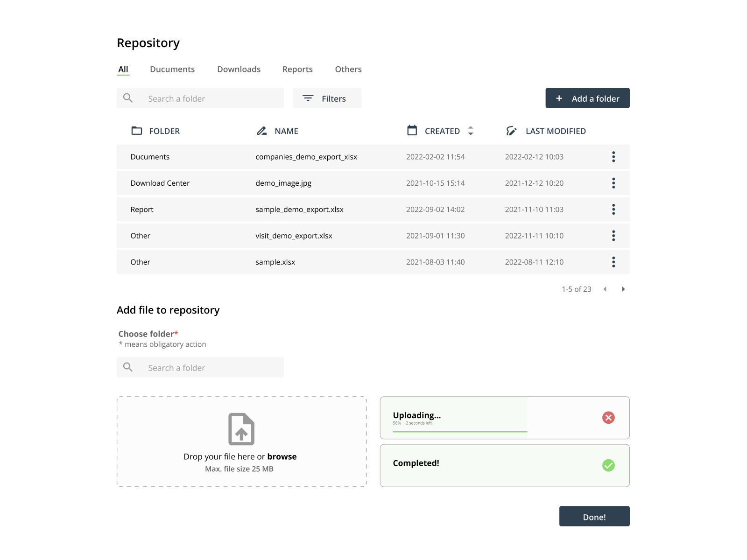Image resolution: width=747 pixels, height=560 pixels.
Task: Click the Done! button
Action: click(594, 516)
